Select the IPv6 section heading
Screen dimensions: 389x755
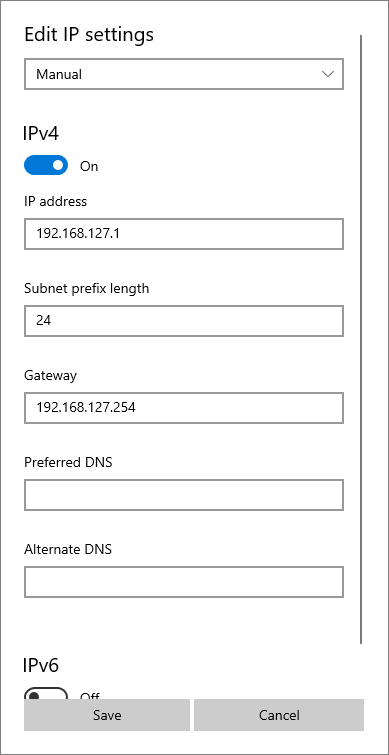(x=41, y=665)
